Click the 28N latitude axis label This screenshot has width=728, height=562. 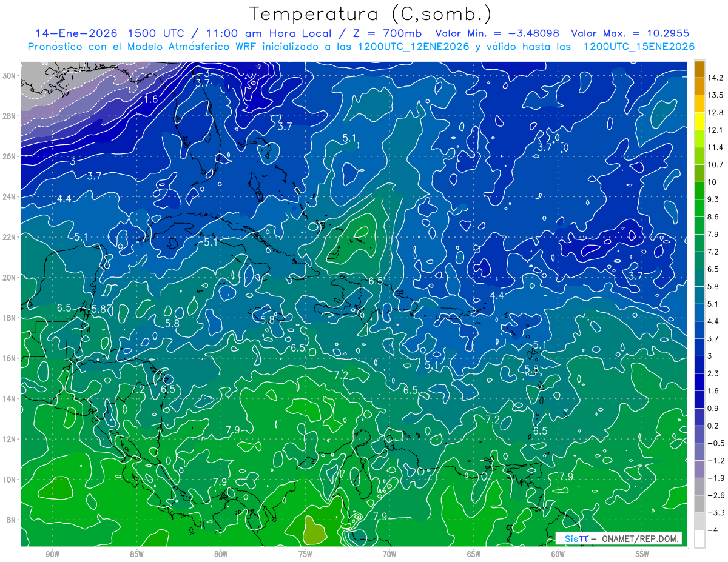click(x=10, y=116)
